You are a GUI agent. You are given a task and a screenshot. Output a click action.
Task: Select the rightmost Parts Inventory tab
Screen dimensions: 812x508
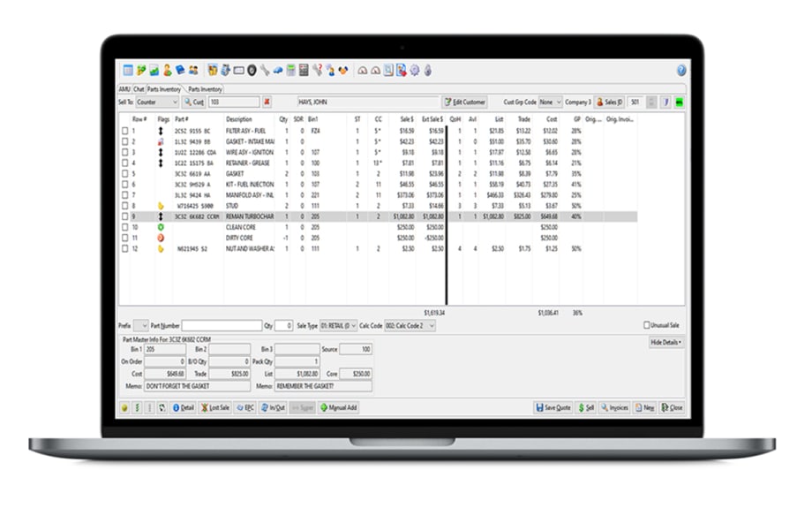click(205, 89)
